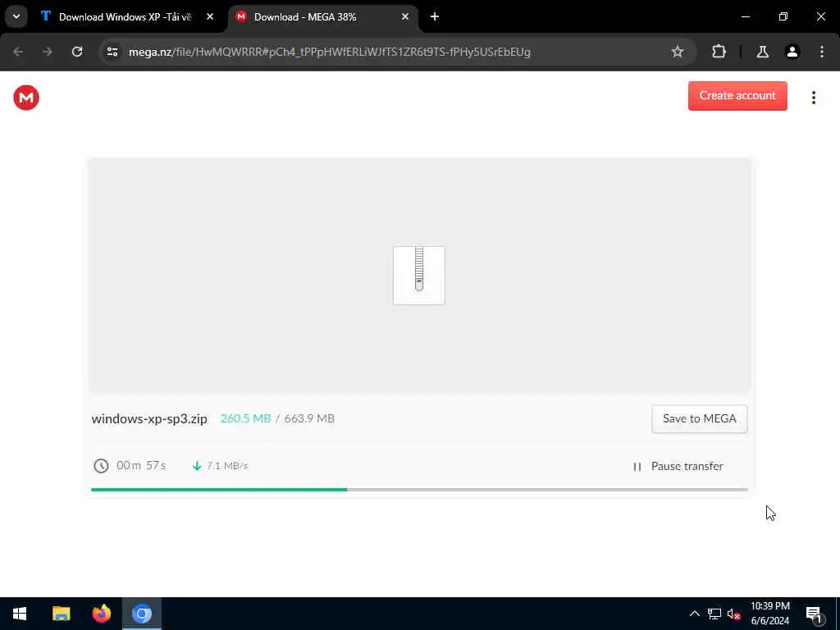Open Chrome Labs flask icon

tap(762, 52)
